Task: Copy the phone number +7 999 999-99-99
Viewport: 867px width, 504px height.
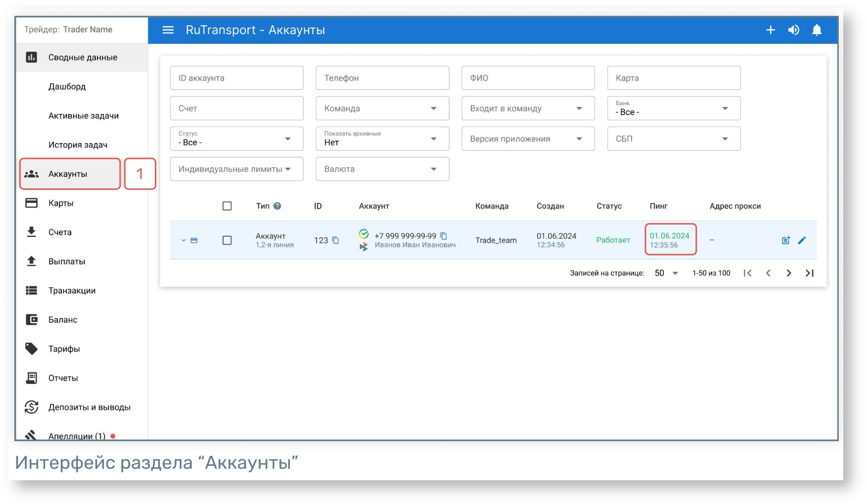Action: tap(444, 236)
